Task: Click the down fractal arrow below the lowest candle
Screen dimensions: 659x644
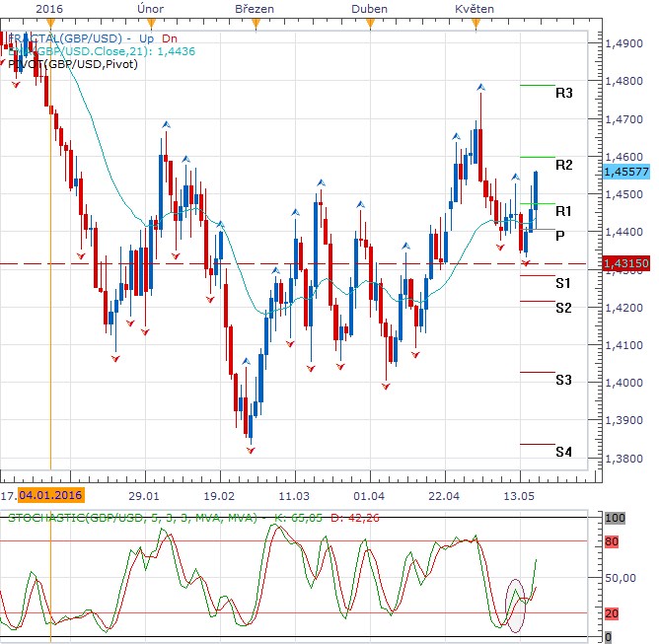Action: pos(251,449)
